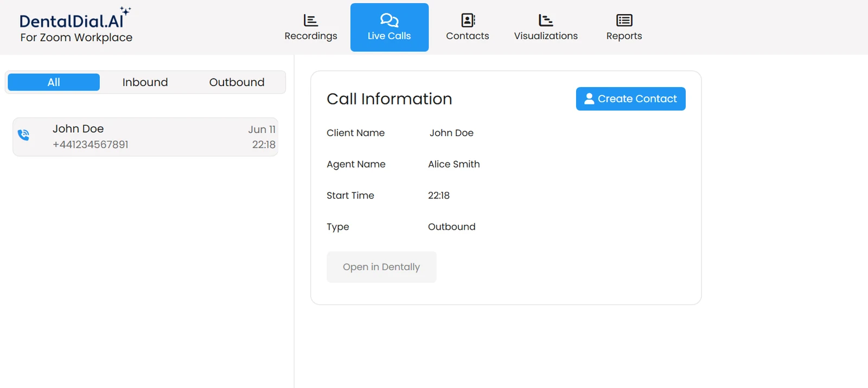The image size is (868, 388).
Task: Filter calls by Inbound
Action: pos(145,82)
